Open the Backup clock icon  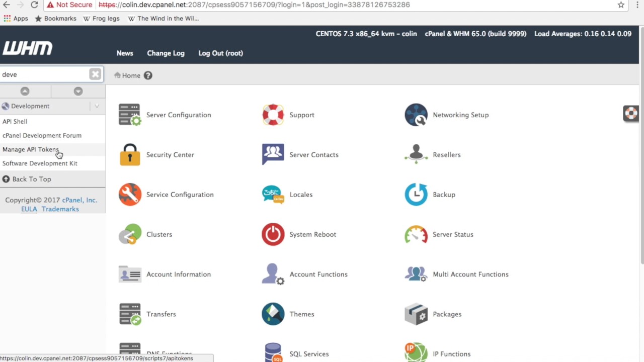click(x=416, y=195)
